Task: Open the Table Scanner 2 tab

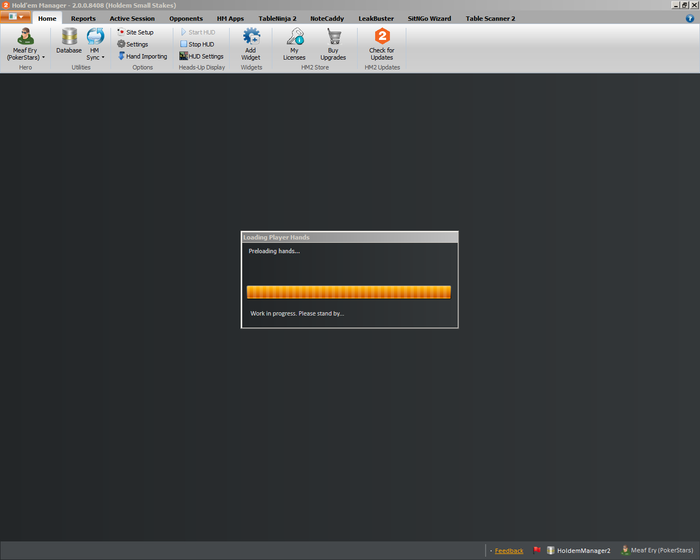Action: tap(490, 18)
